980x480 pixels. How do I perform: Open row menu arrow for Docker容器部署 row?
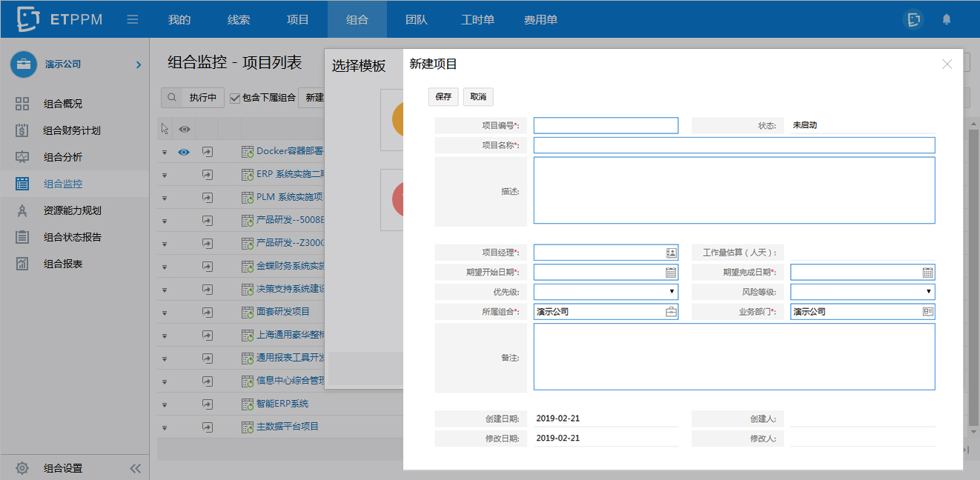pyautogui.click(x=165, y=152)
